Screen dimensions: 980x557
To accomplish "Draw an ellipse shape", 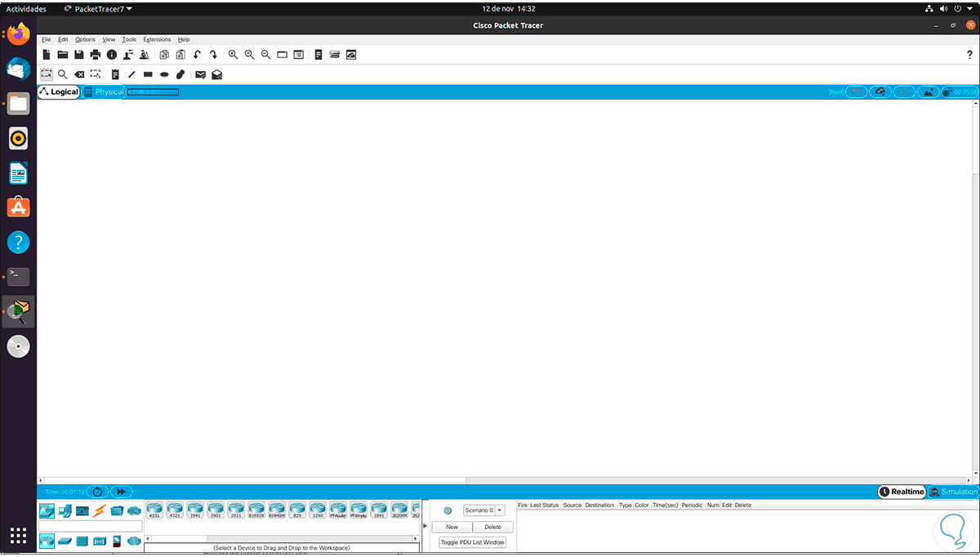I will click(x=164, y=74).
